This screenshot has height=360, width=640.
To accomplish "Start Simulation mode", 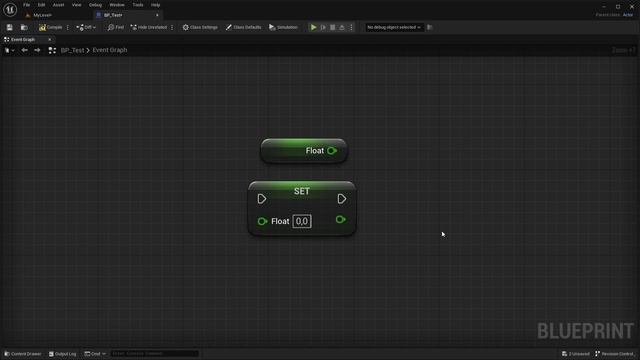I will [x=283, y=27].
